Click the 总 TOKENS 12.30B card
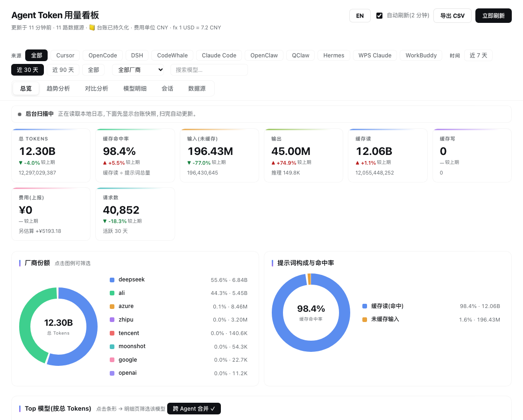 [51, 155]
